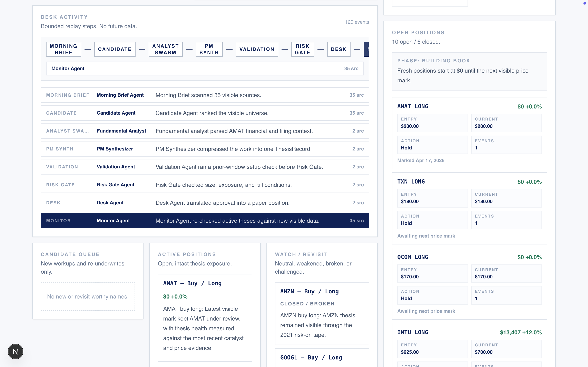Click the partially visible dark pipeline step
The width and height of the screenshot is (588, 367).
pyautogui.click(x=366, y=49)
